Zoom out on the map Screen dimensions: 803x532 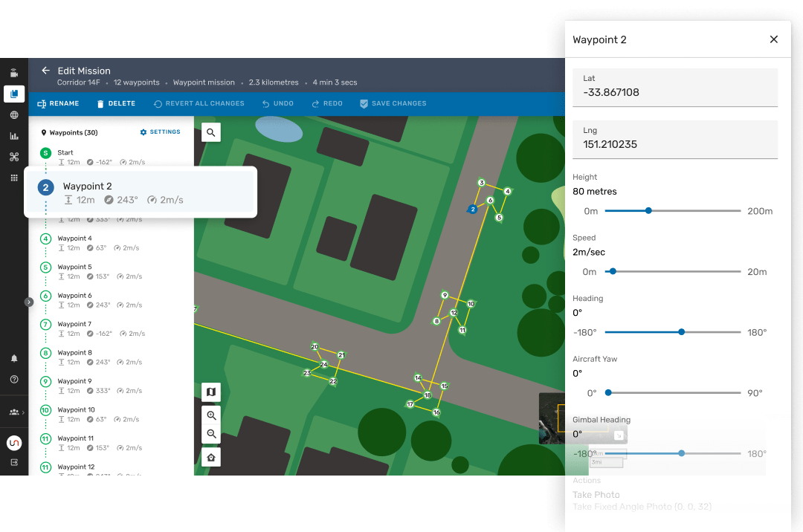pos(211,434)
